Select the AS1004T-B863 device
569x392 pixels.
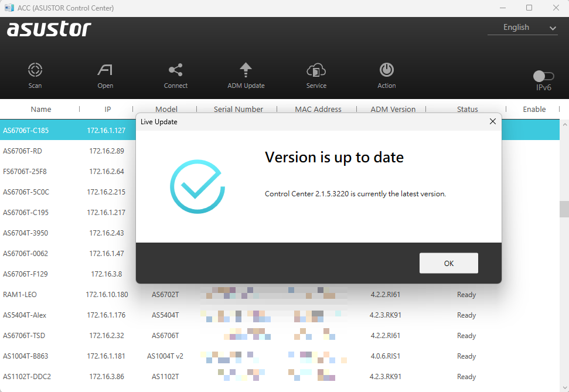pyautogui.click(x=25, y=356)
